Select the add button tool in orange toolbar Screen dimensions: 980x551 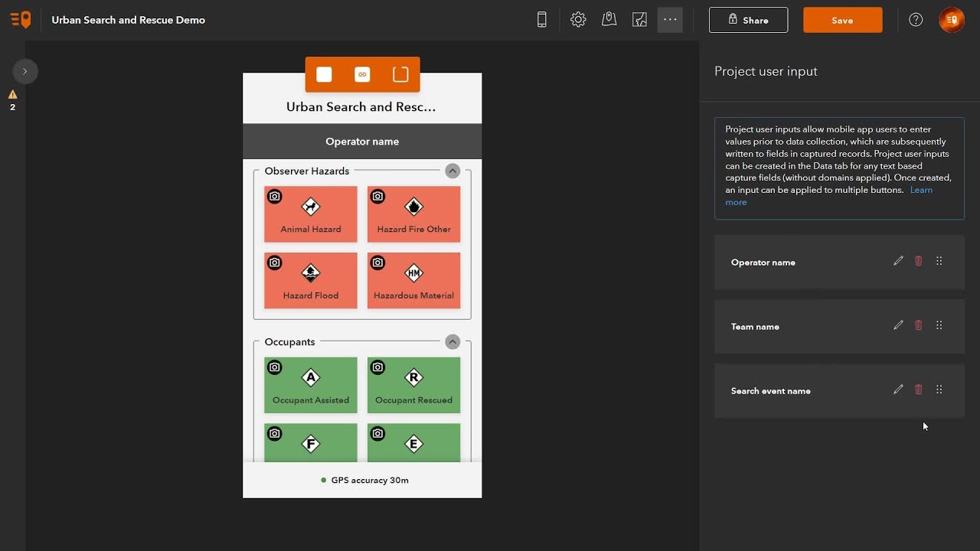click(324, 74)
